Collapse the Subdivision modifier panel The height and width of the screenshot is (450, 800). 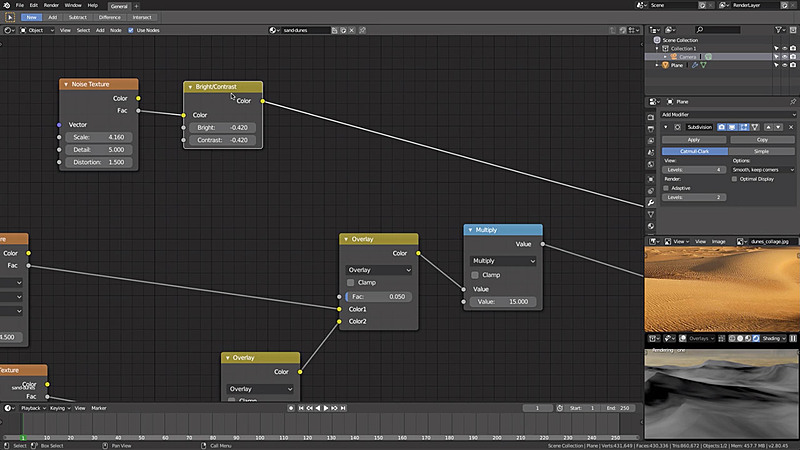(x=666, y=127)
